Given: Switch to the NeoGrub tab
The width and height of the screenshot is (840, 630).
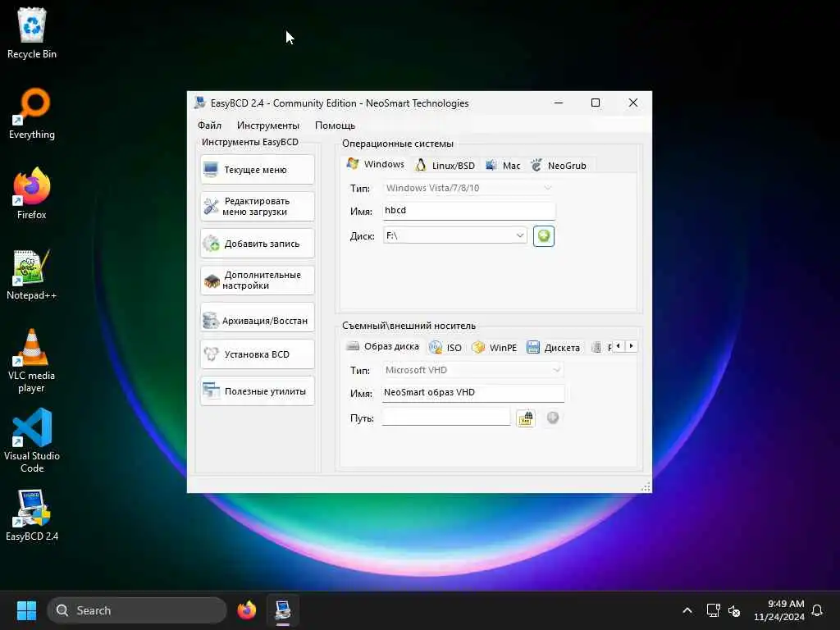Looking at the screenshot, I should click(559, 166).
